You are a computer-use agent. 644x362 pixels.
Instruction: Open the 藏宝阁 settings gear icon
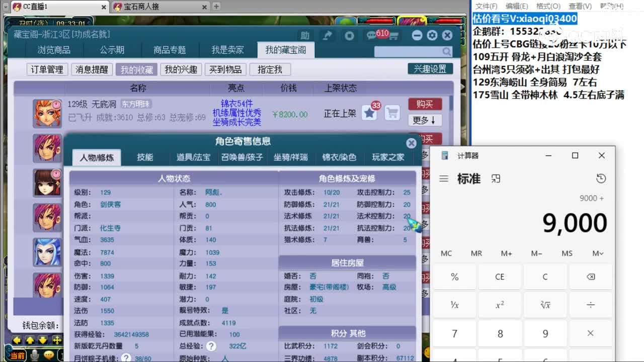pyautogui.click(x=432, y=35)
